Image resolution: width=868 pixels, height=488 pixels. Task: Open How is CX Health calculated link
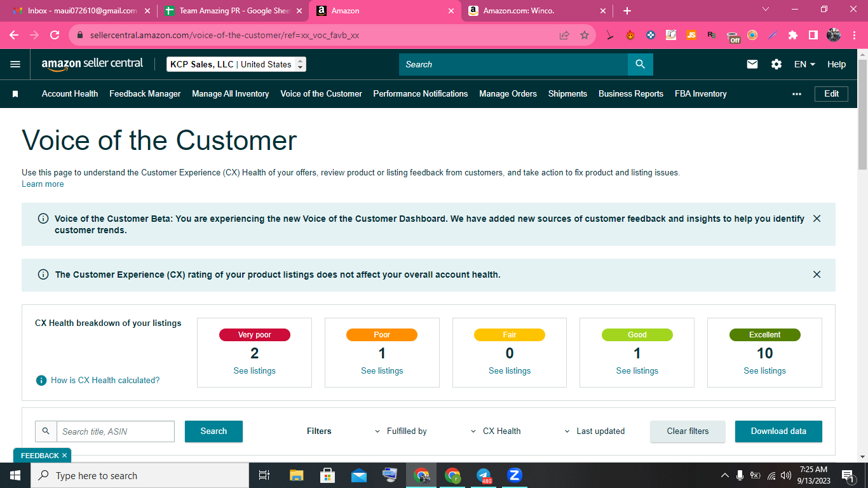tap(105, 381)
